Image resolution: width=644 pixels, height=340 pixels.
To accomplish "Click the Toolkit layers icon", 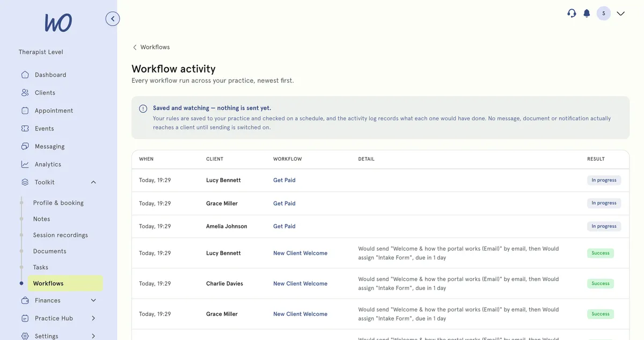I will [25, 182].
